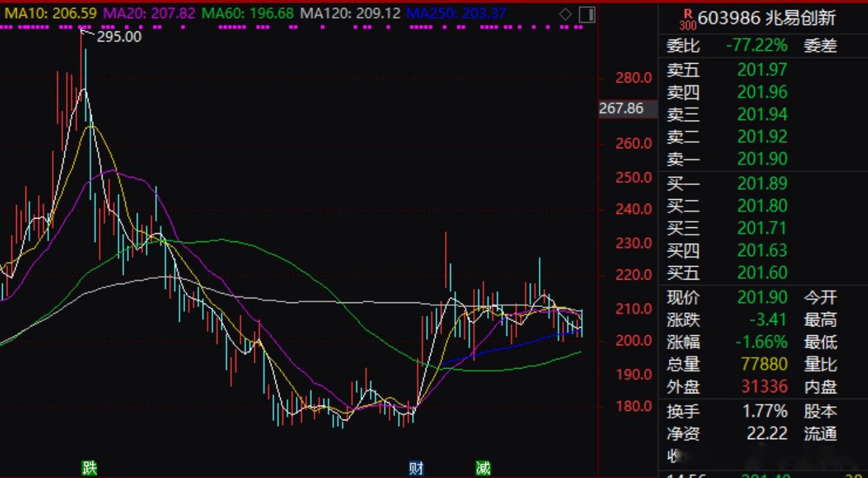The width and height of the screenshot is (868, 478).
Task: Click the 295.00 peak price label
Action: pyautogui.click(x=119, y=37)
